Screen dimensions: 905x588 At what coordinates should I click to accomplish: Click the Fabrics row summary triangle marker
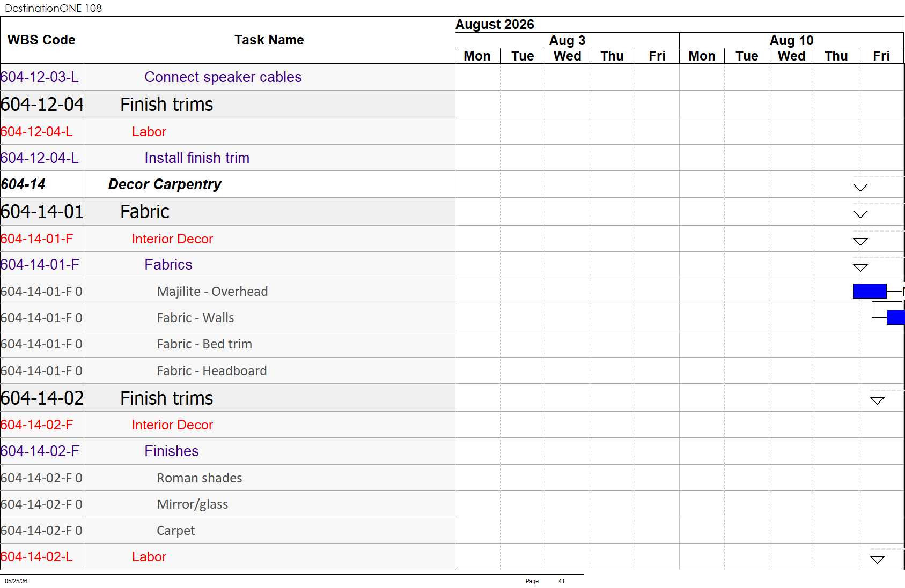(x=860, y=267)
